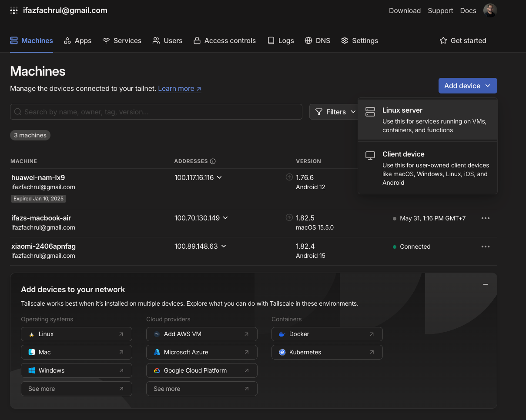The height and width of the screenshot is (420, 526).
Task: Select Client device from Add device menu
Action: (428, 168)
